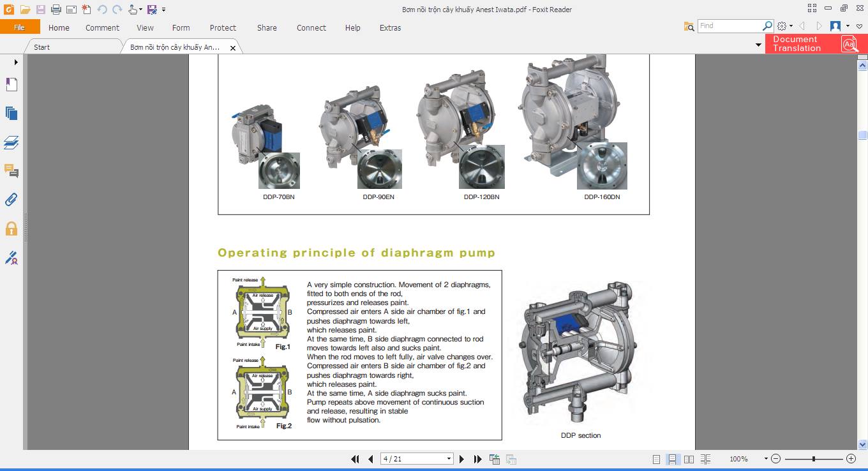Click the zoom out minus button
This screenshot has width=868, height=471.
coord(775,459)
